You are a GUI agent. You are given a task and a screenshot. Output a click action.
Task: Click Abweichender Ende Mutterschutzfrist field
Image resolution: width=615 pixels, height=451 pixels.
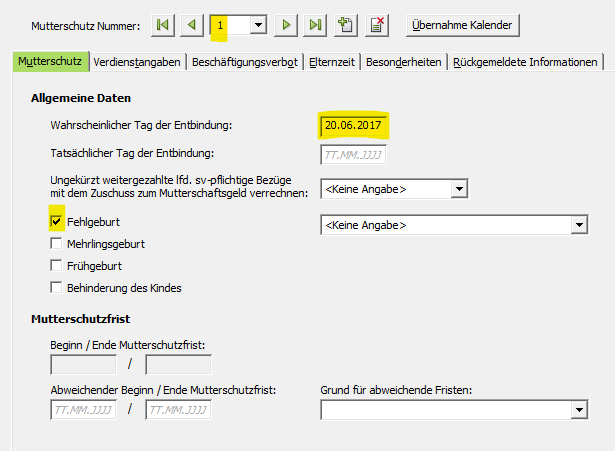(178, 410)
